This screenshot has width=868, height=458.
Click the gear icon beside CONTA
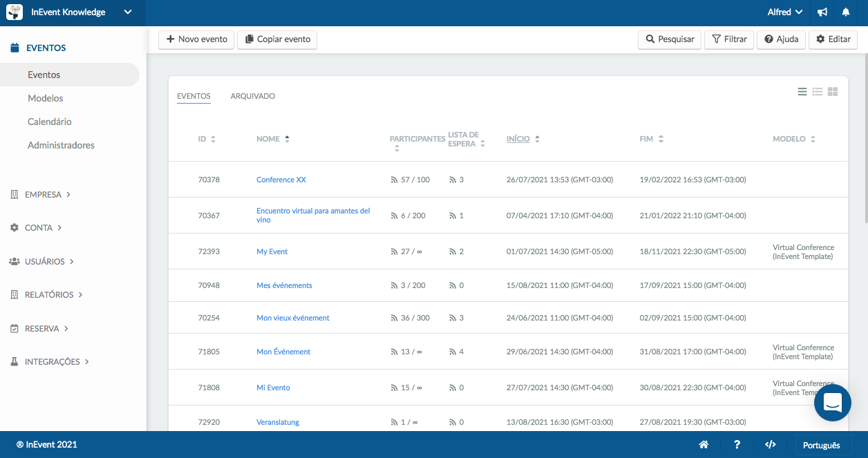[x=15, y=228]
